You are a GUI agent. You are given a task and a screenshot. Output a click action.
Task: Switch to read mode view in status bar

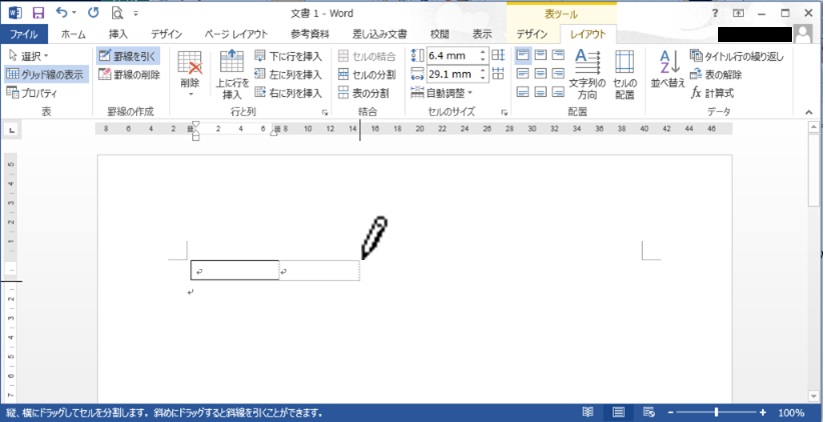click(x=587, y=413)
